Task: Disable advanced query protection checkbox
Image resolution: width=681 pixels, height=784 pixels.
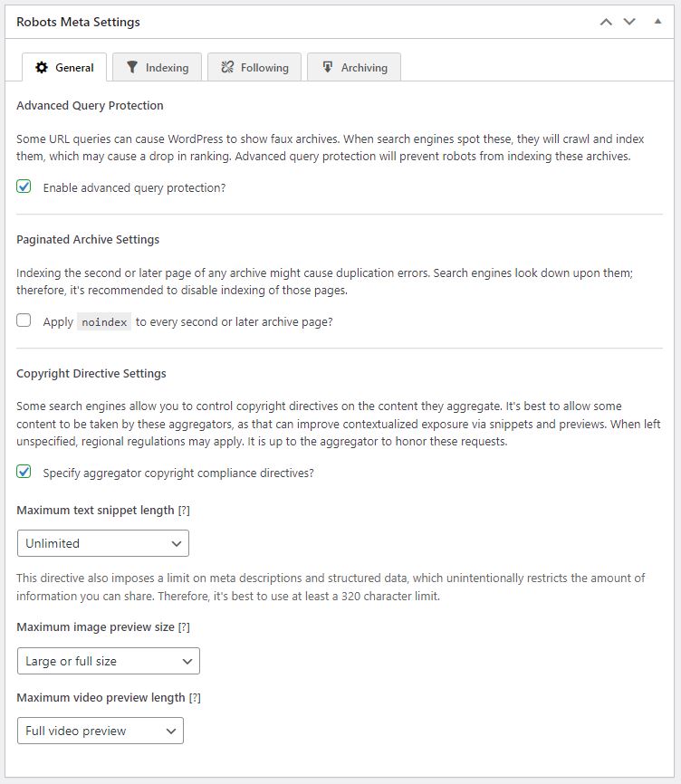Action: 24,187
